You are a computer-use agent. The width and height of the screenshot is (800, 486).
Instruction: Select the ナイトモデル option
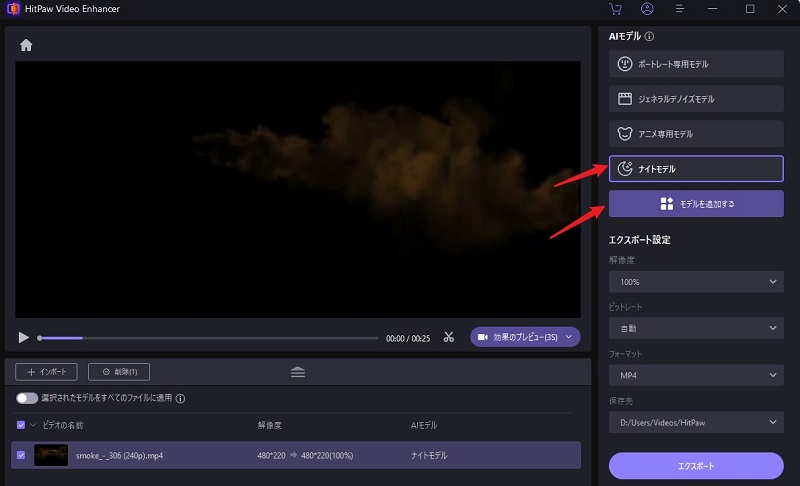[x=696, y=168]
